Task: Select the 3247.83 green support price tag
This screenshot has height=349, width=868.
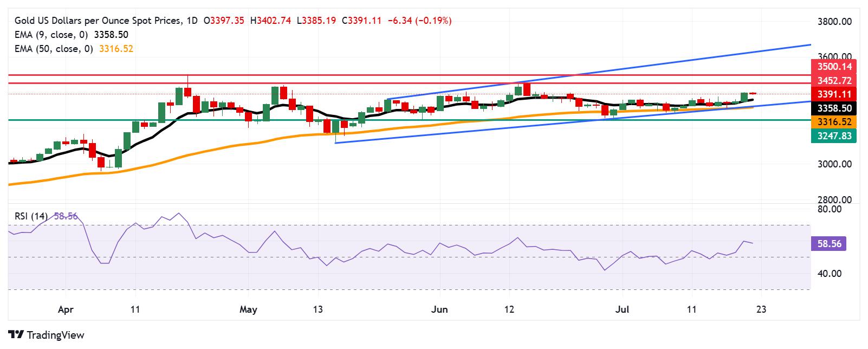Action: tap(833, 136)
